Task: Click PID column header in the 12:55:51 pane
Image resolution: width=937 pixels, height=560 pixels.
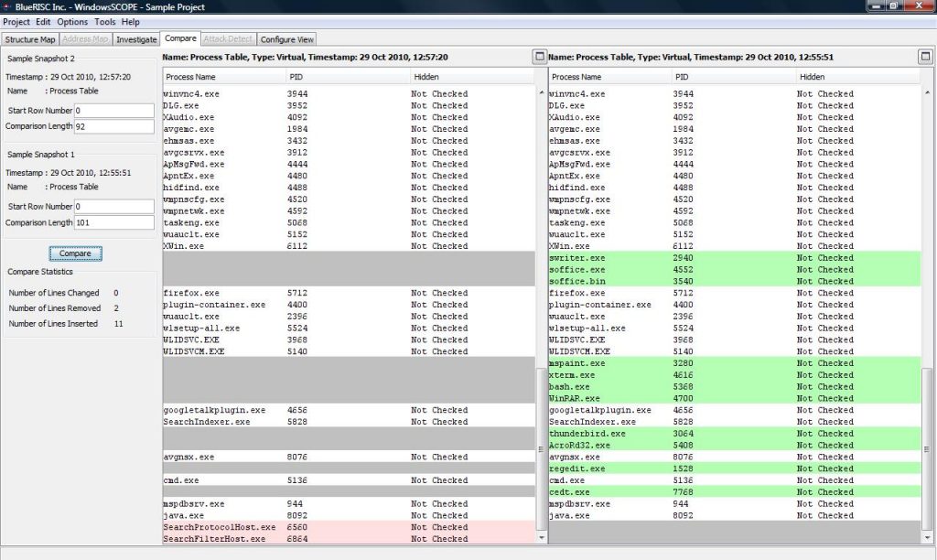Action: click(735, 77)
